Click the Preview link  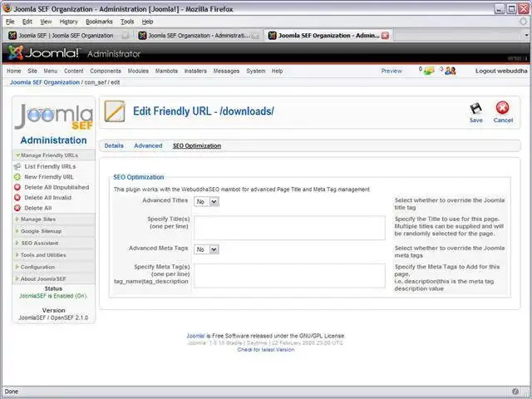[x=392, y=71]
